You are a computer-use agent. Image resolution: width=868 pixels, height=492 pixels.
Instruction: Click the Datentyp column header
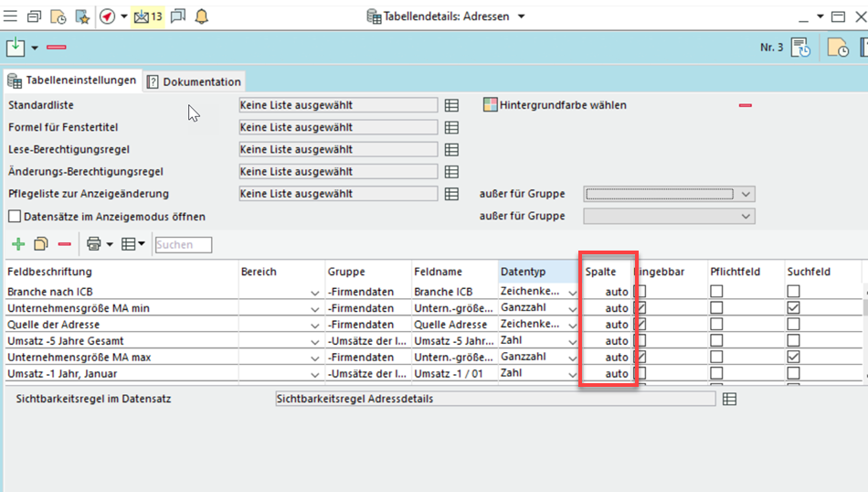click(x=524, y=272)
